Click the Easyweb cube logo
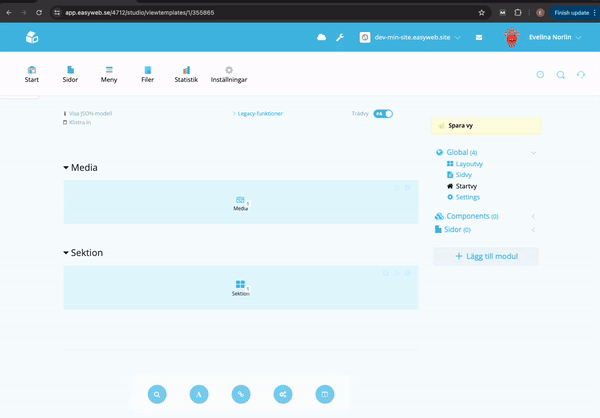Viewport: 600px width, 418px height. pos(32,38)
